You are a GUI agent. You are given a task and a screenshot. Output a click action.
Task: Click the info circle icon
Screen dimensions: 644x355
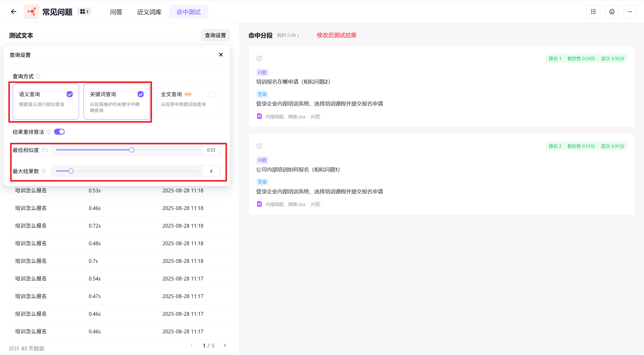point(612,12)
